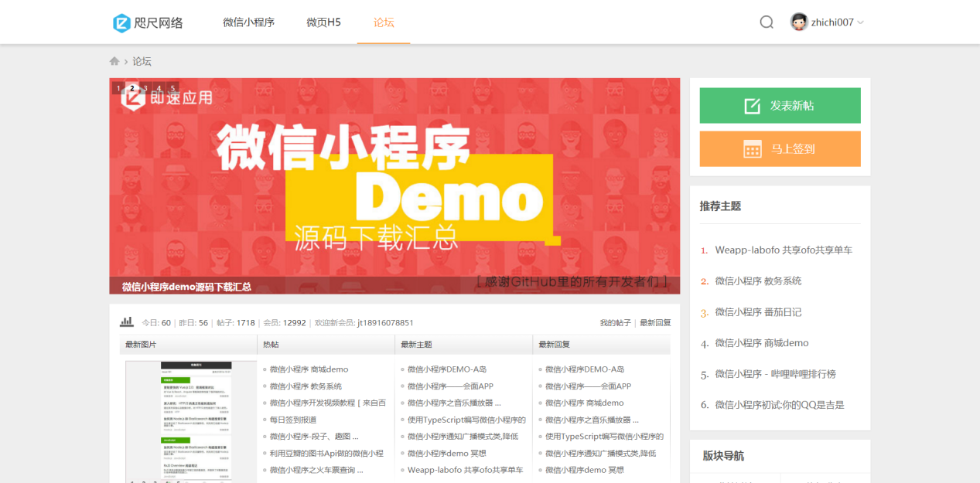Click the search magnifier icon
The height and width of the screenshot is (483, 980).
[x=767, y=22]
